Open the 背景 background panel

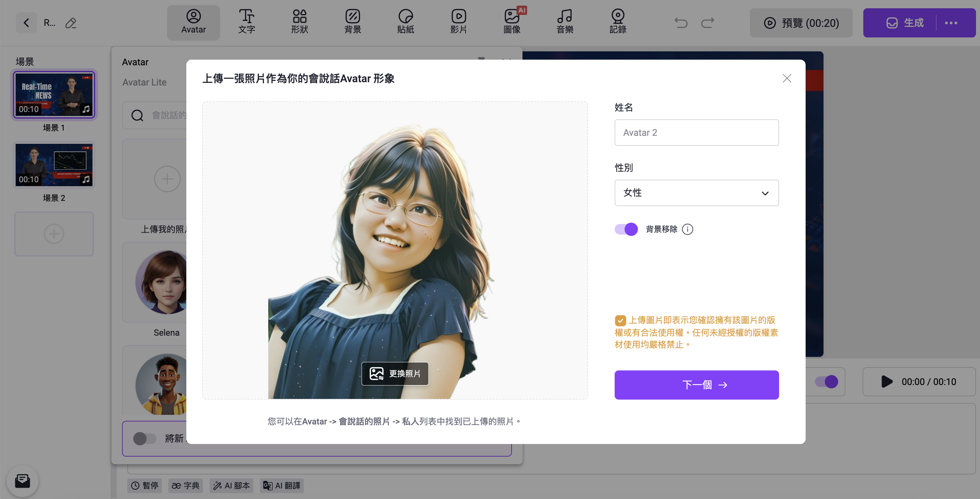353,22
